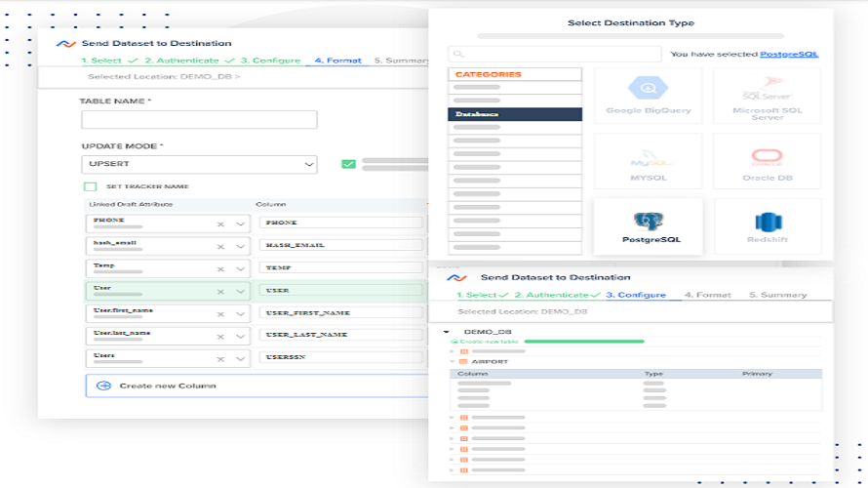
Task: Clear the User attribute with X
Action: (x=220, y=292)
